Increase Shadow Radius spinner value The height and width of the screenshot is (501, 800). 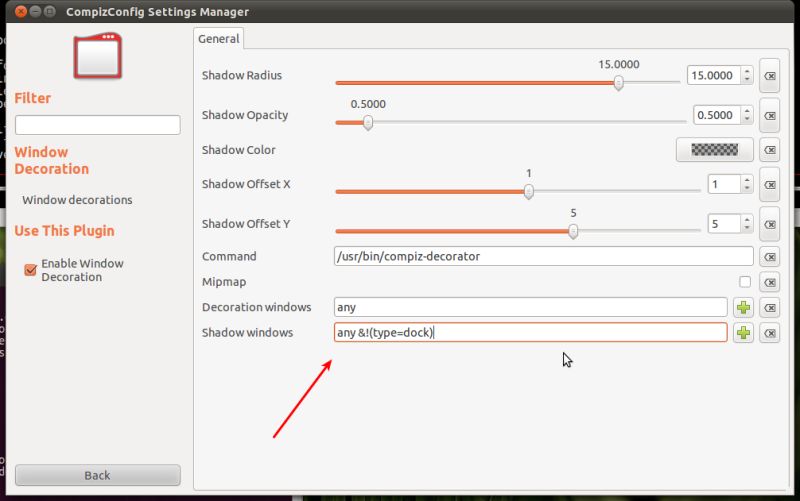(x=747, y=71)
